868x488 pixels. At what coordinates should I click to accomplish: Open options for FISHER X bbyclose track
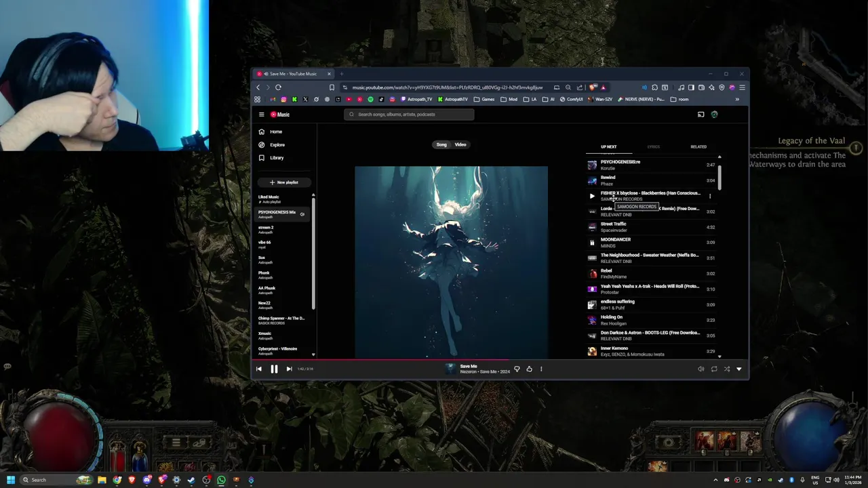(x=710, y=196)
